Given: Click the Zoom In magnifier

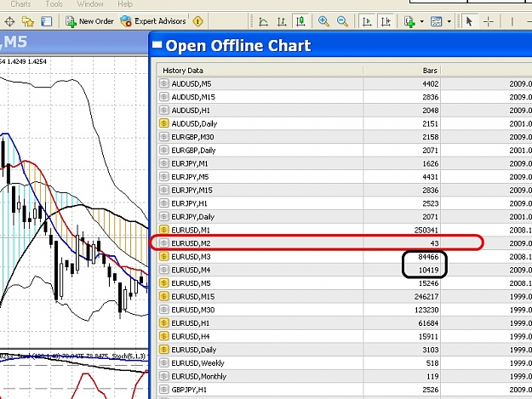Looking at the screenshot, I should (x=323, y=21).
